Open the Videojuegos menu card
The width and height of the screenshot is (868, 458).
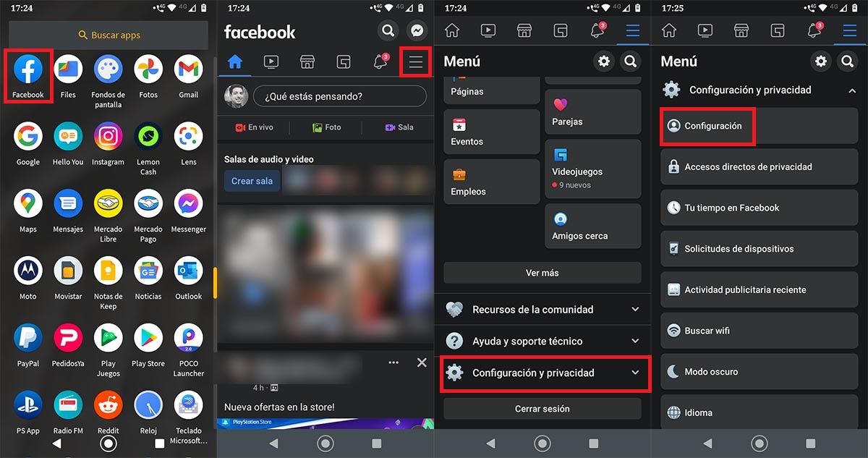point(593,169)
